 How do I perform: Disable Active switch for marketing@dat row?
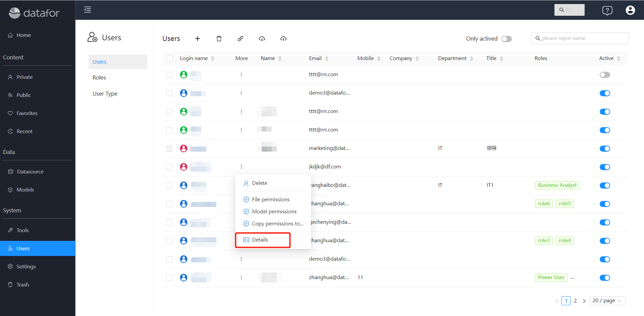pos(605,149)
